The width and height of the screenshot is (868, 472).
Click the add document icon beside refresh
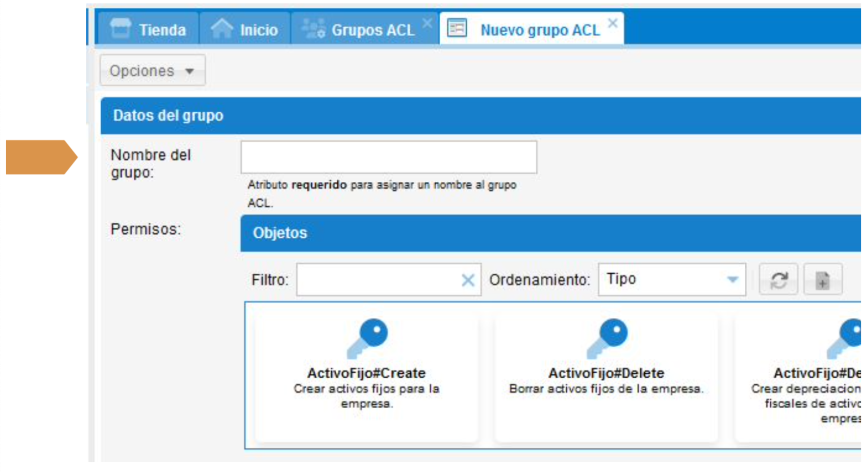pyautogui.click(x=822, y=279)
